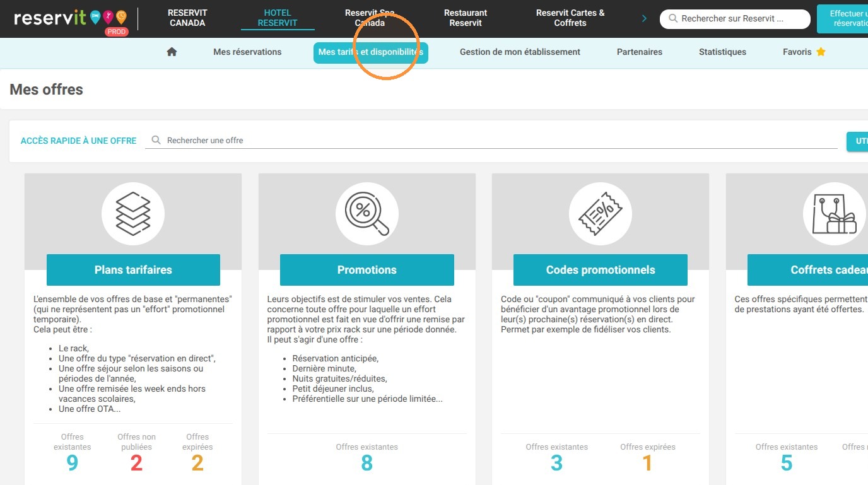The image size is (868, 485).
Task: Click Préférentielle sur une période limitée bullet
Action: [x=367, y=399]
